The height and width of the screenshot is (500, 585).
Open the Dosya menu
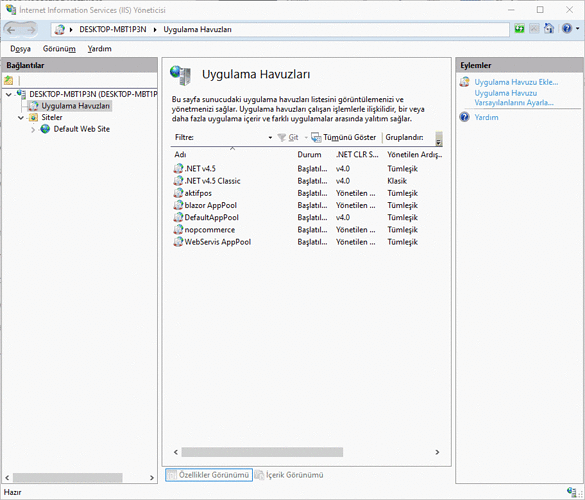[20, 49]
